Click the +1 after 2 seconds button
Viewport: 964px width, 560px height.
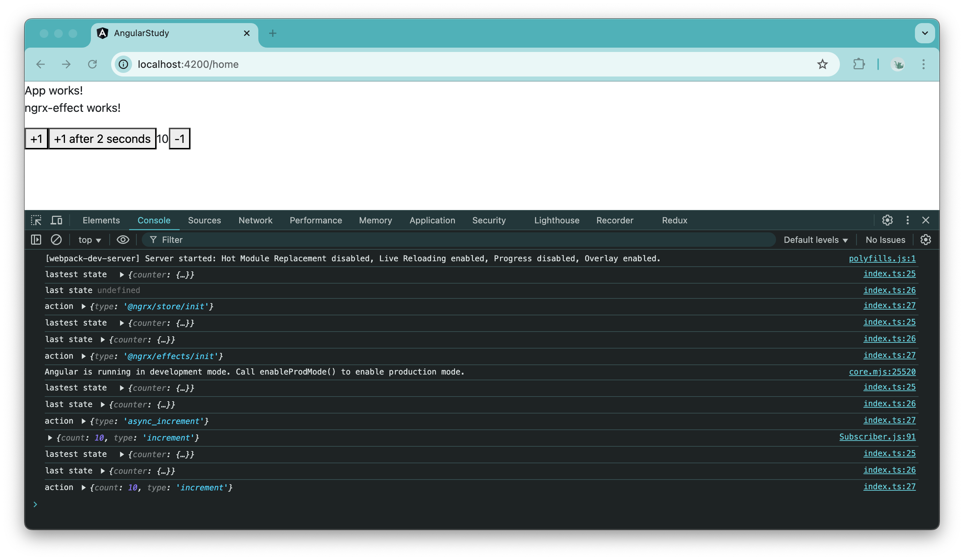pyautogui.click(x=102, y=139)
